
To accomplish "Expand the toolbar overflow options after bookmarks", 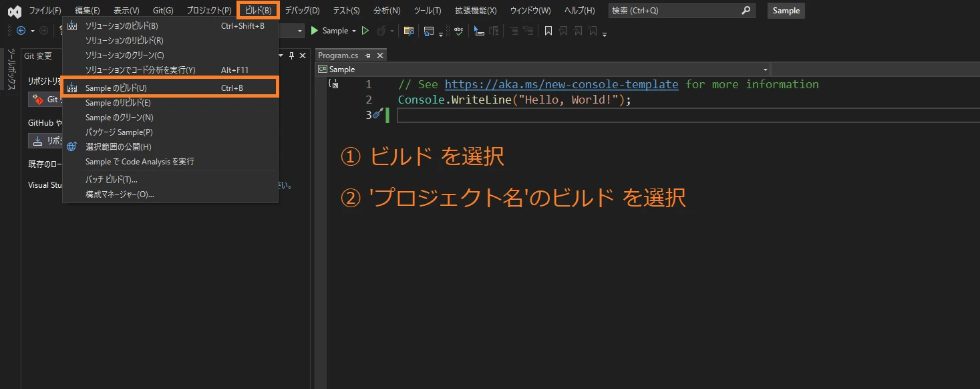I will [x=605, y=33].
